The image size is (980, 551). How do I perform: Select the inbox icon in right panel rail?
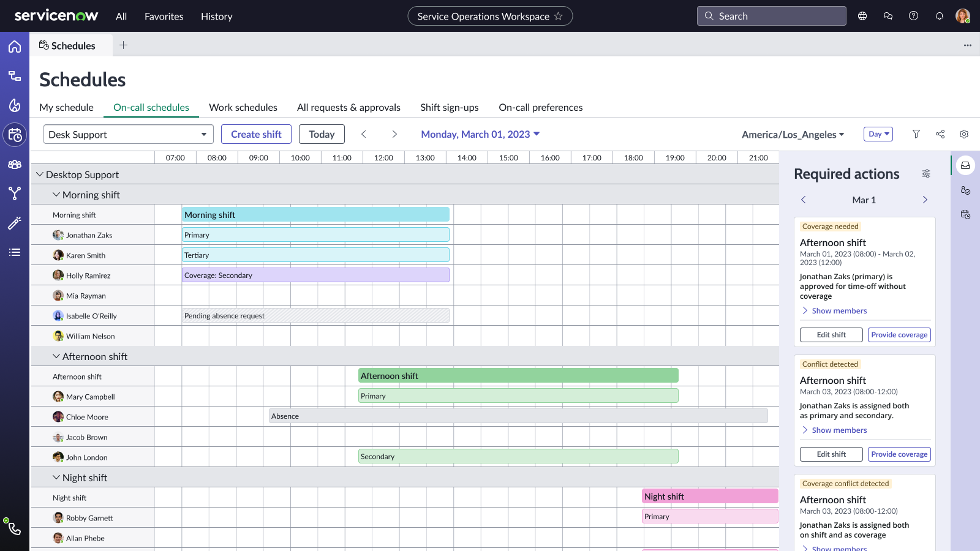[x=965, y=165]
